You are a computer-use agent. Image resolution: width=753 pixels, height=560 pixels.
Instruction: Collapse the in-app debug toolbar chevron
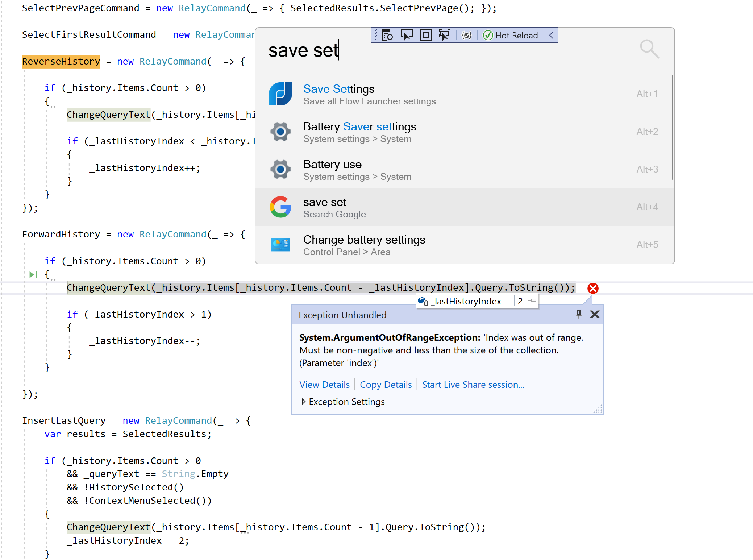point(551,35)
